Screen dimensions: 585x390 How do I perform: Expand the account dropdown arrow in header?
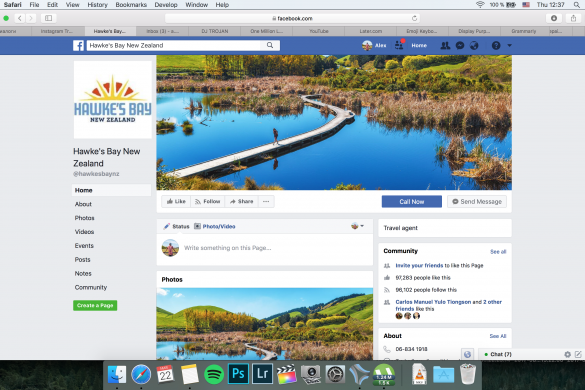coord(510,46)
